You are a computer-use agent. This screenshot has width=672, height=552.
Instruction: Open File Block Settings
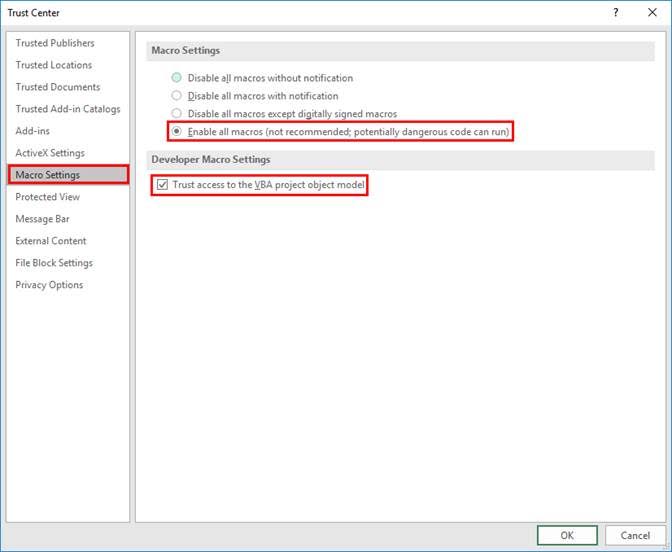click(x=54, y=263)
